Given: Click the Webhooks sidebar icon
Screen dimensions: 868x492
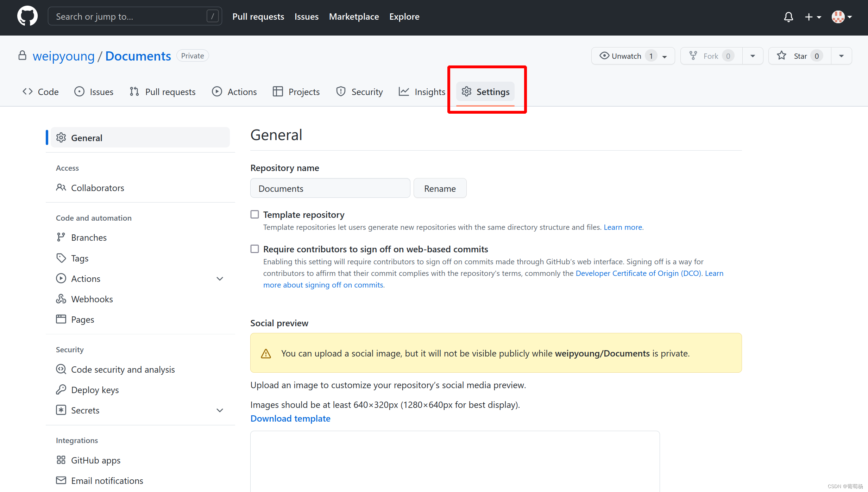Looking at the screenshot, I should tap(61, 299).
